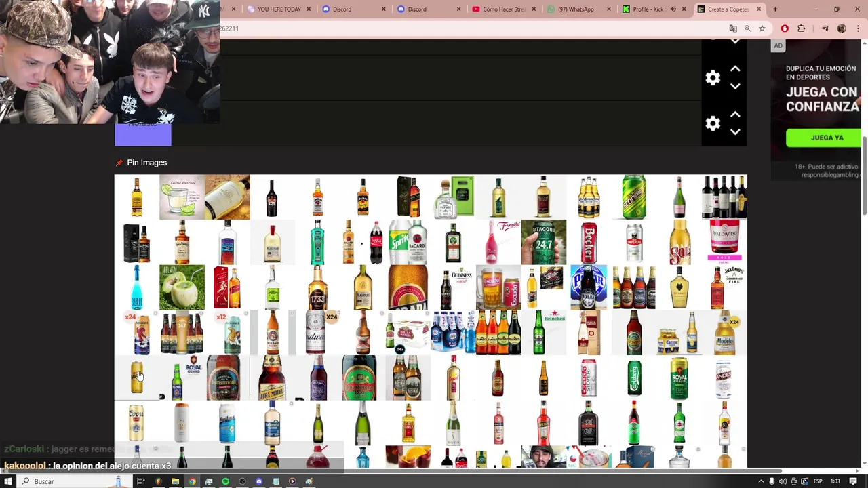Open the Windows notification center

(853, 481)
